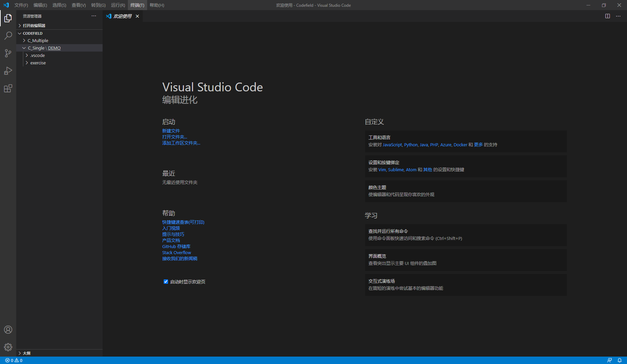The image size is (627, 364).
Task: Expand the 大纲 outline section
Action: click(x=59, y=353)
